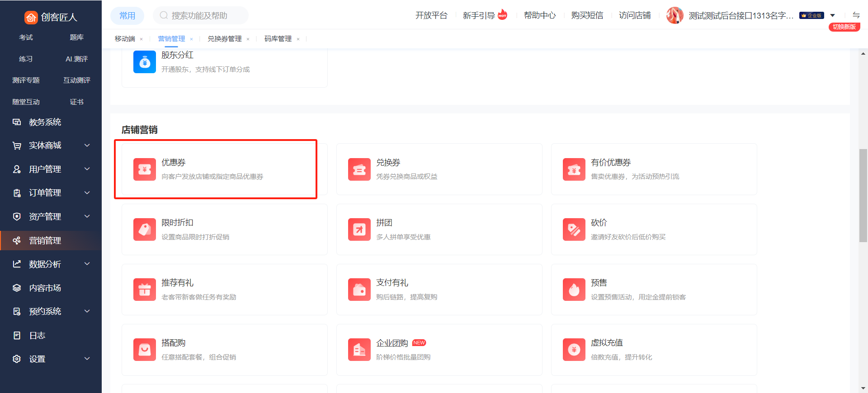Click the 访问店铺 link

click(x=634, y=15)
